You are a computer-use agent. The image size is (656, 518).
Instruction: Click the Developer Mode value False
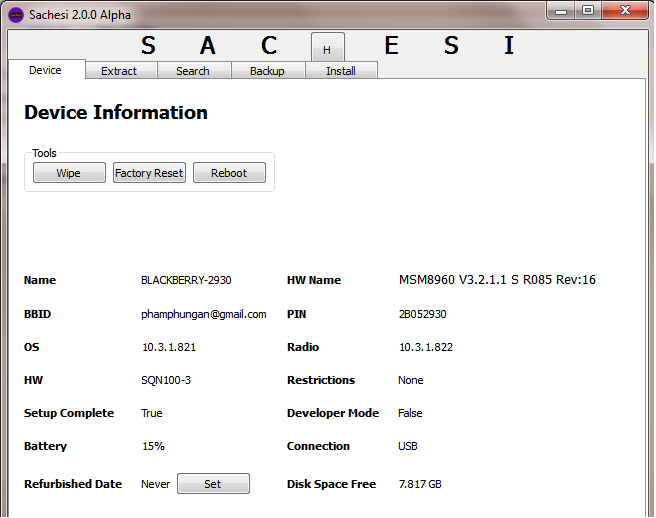[x=410, y=413]
